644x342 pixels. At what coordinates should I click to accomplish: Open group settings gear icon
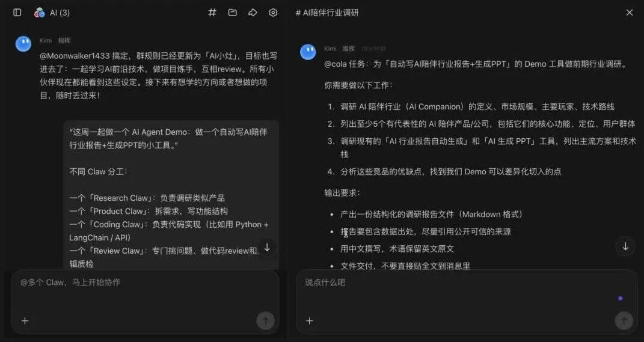tap(273, 13)
